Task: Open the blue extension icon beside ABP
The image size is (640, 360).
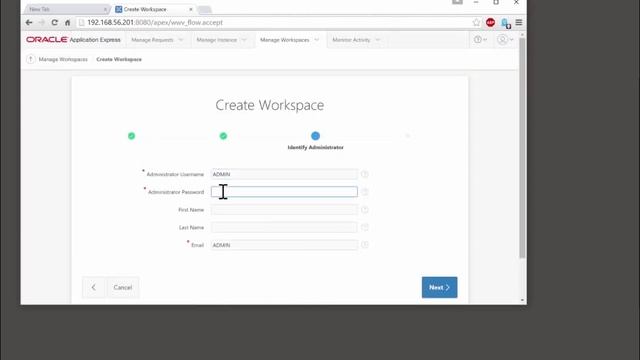Action: 505,23
